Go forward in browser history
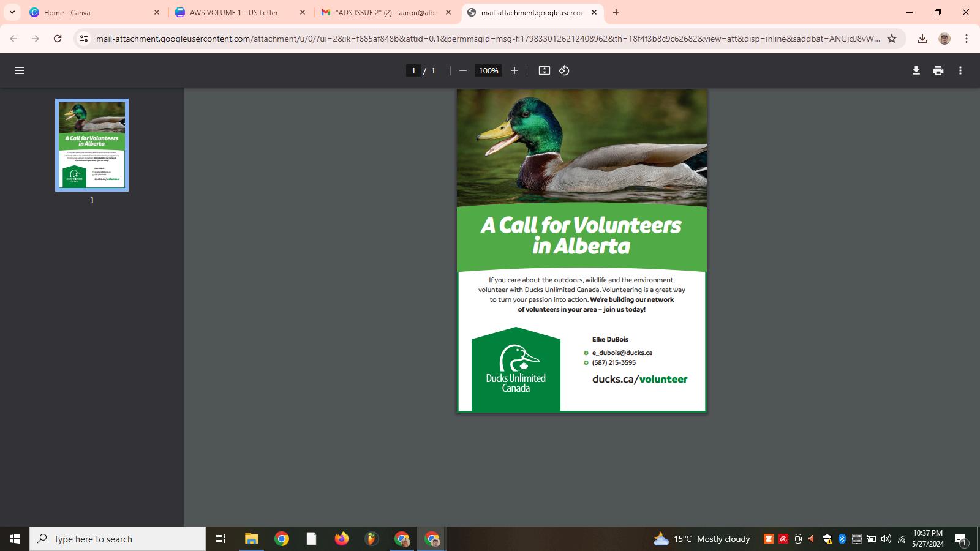 pyautogui.click(x=36, y=39)
